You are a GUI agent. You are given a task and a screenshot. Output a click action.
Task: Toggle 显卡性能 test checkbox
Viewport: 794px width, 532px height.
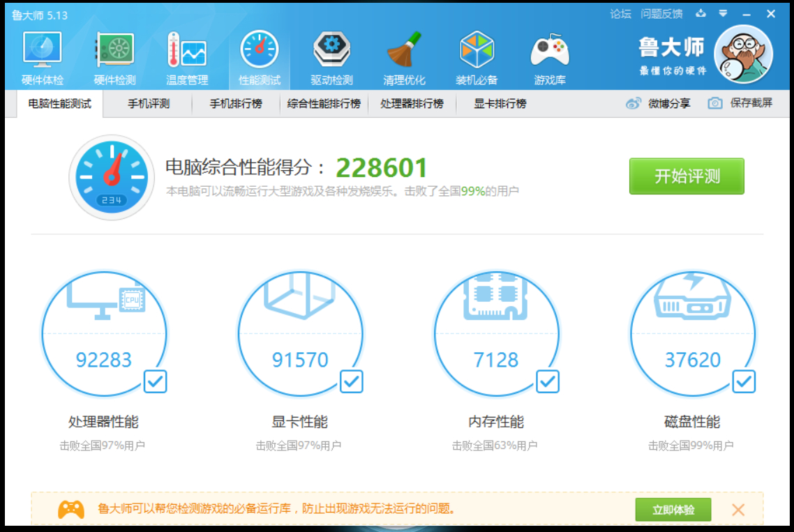[x=352, y=381]
